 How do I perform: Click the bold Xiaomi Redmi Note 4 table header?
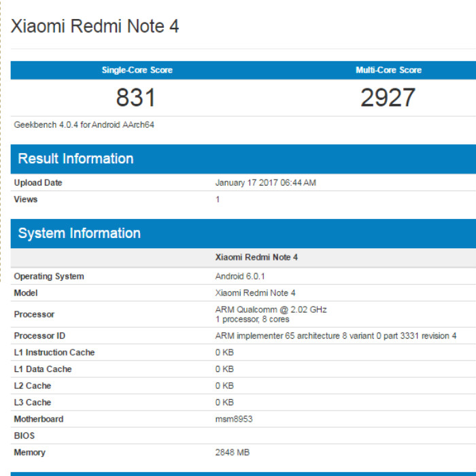click(256, 258)
